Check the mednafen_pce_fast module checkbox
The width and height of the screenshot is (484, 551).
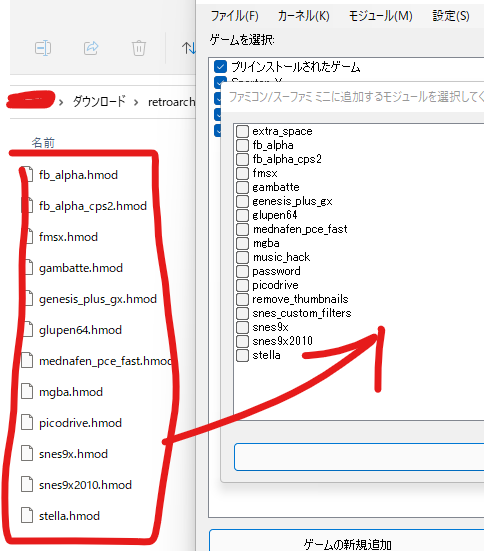pyautogui.click(x=242, y=229)
